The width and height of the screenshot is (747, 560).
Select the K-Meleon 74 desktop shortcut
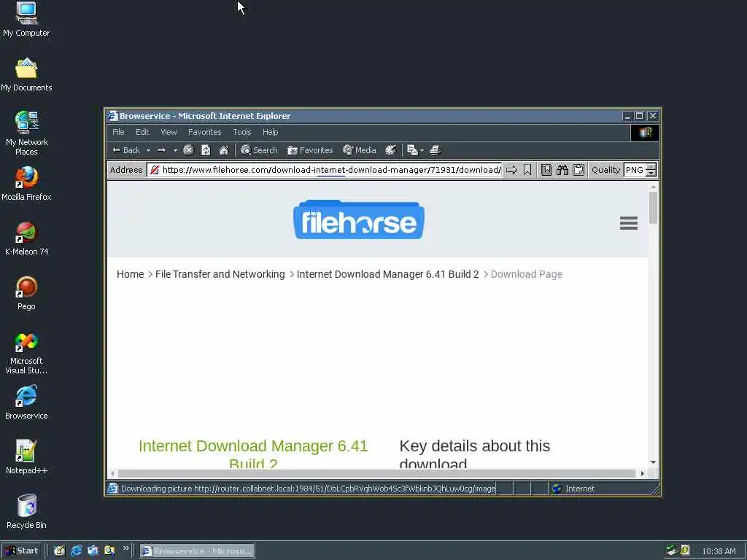coord(27,239)
